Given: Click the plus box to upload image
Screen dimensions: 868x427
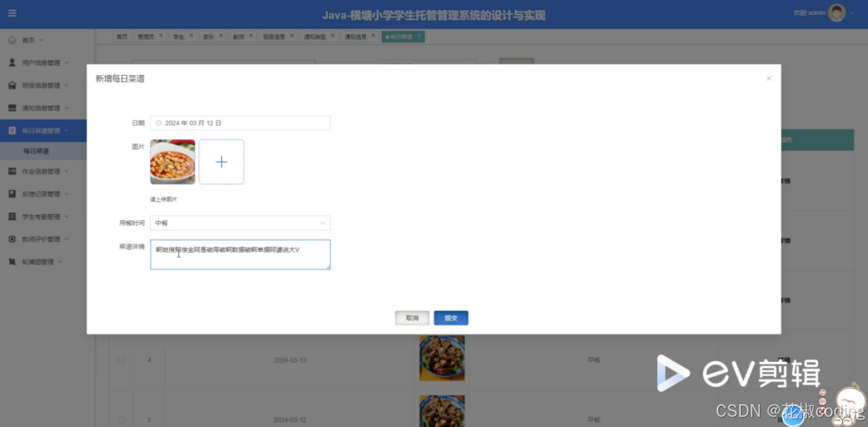Looking at the screenshot, I should [221, 161].
